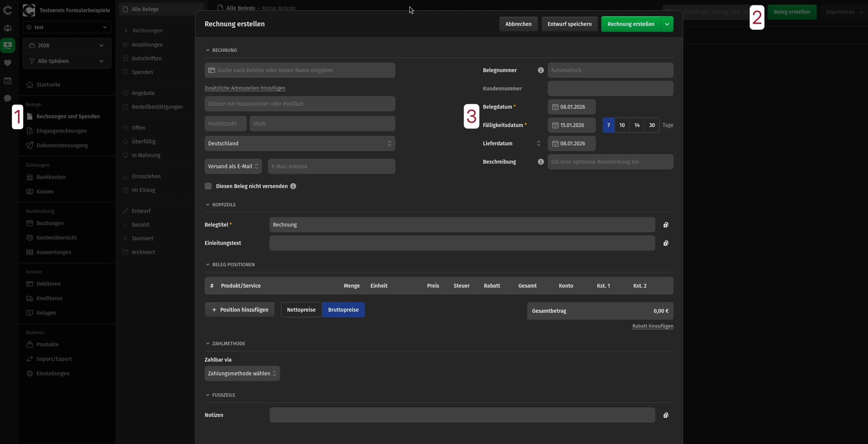Click 'Rabatt hinzufügen' link
This screenshot has width=868, height=444.
point(653,326)
